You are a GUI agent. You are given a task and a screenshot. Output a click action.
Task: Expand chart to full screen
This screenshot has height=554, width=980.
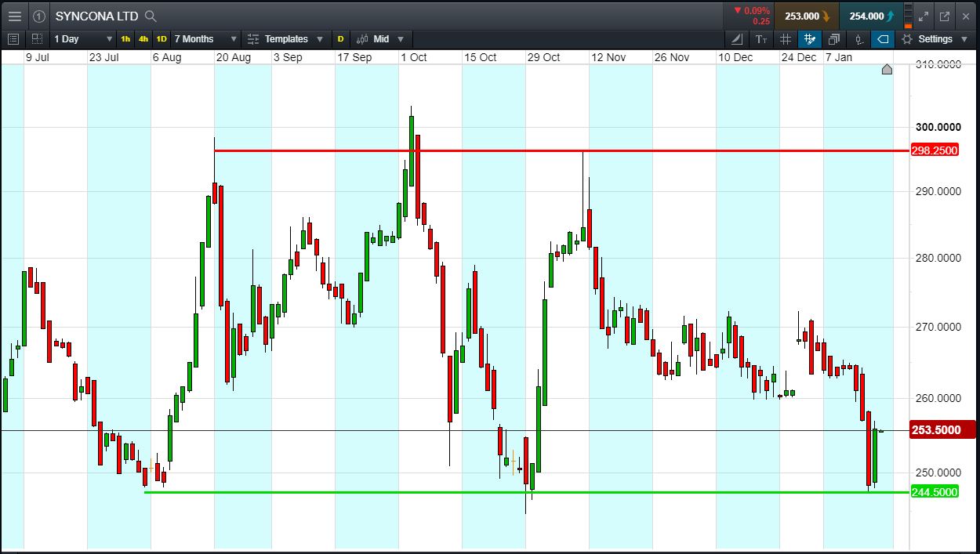tap(924, 16)
